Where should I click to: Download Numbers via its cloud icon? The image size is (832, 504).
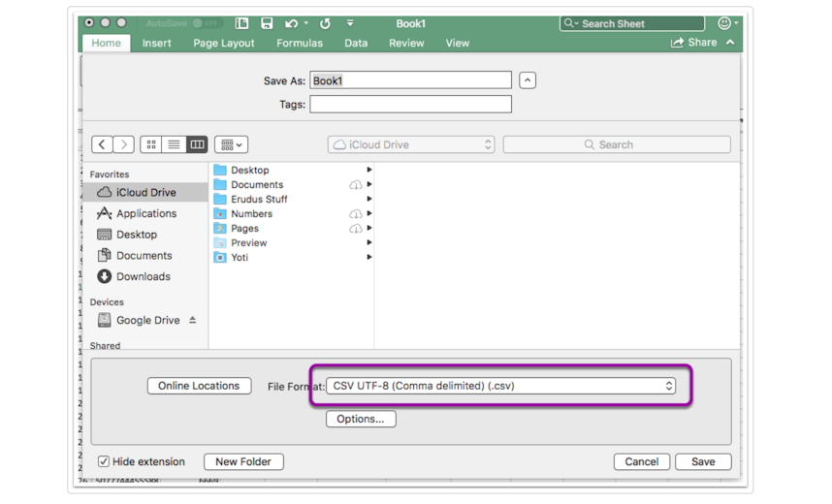356,214
